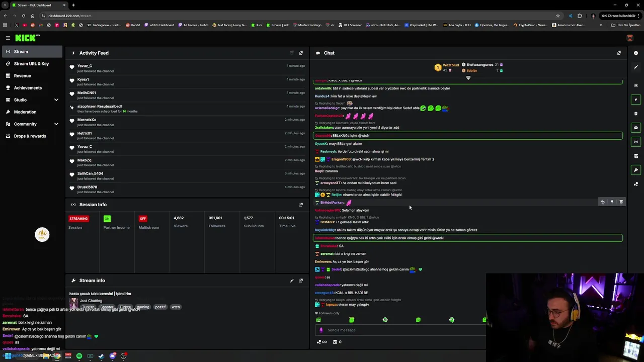Click the pencil icon on the right rail
The height and width of the screenshot is (362, 644).
click(636, 66)
